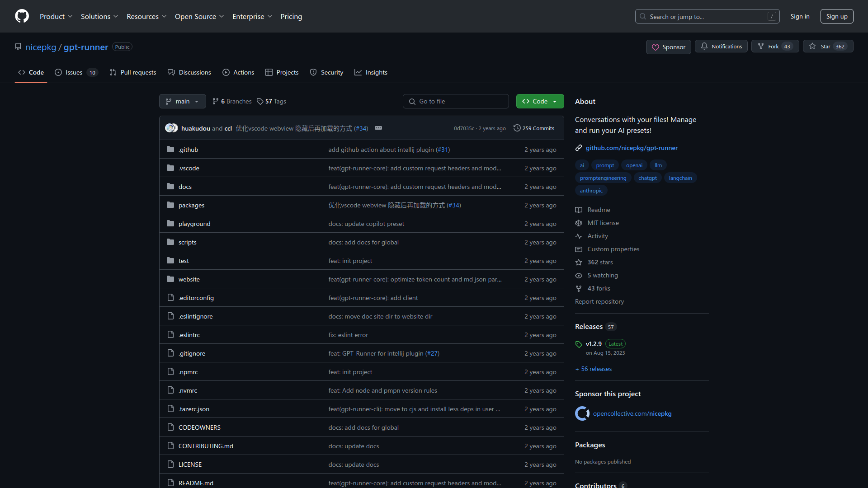This screenshot has height=488, width=868.
Task: Open the packages folder icon
Action: (170, 205)
